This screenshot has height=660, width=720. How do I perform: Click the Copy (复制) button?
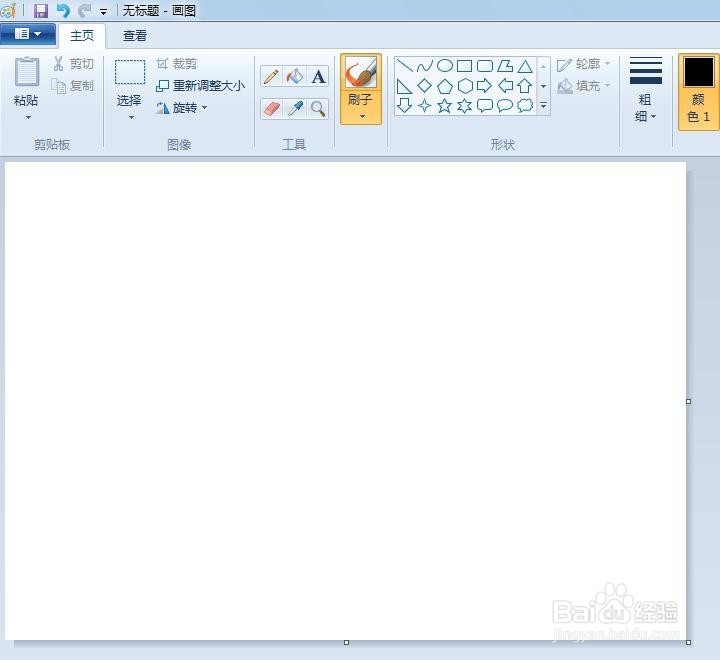pyautogui.click(x=73, y=86)
